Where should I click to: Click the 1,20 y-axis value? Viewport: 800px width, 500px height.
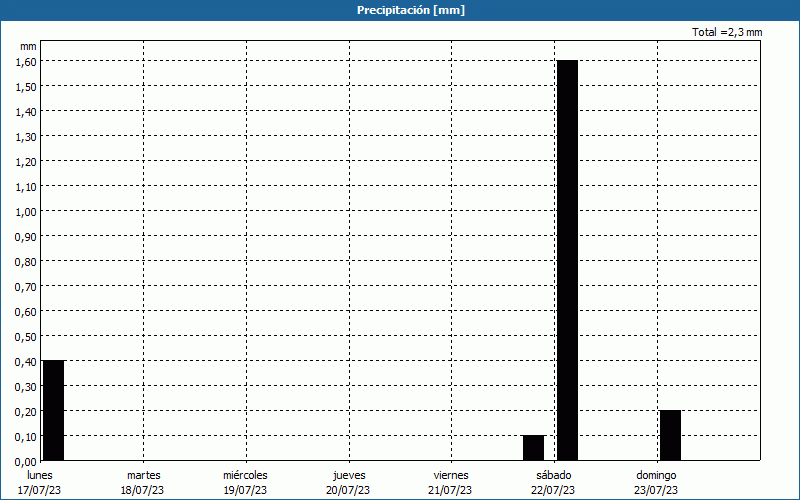(26, 162)
